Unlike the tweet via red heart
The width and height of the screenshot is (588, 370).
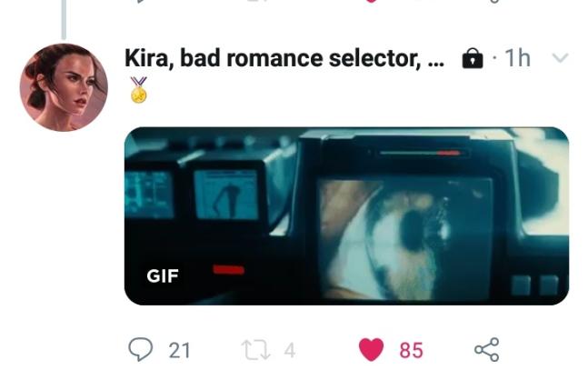(x=372, y=349)
